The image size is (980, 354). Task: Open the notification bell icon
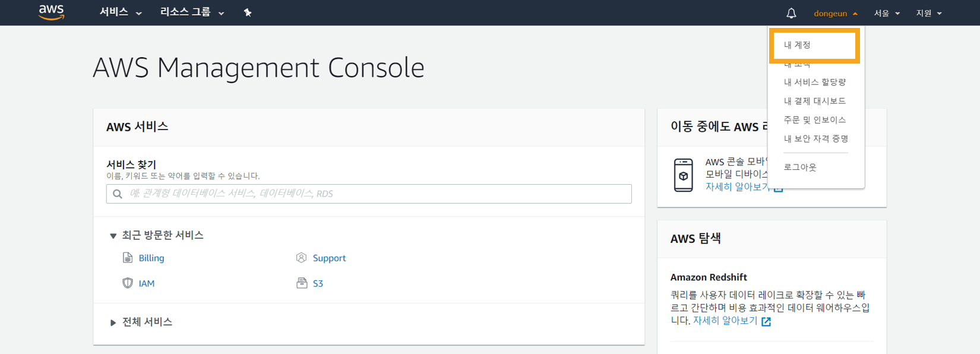(x=791, y=13)
